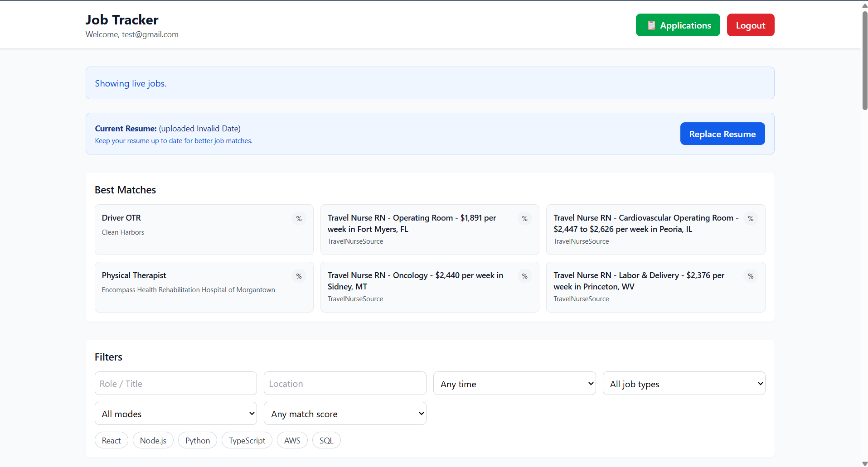Click TravelNurseSource under Fort Myers job
Screen dimensions: 868x467
pyautogui.click(x=355, y=241)
